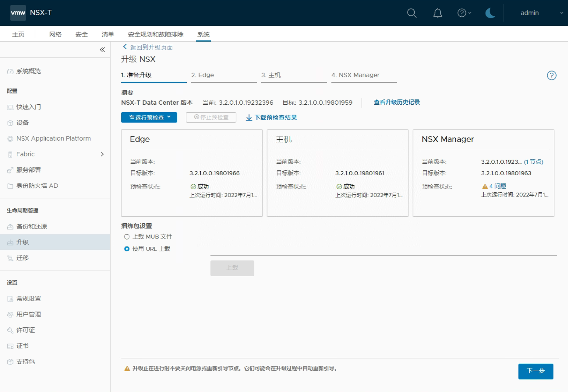Click the 下一步 button
Image resolution: width=568 pixels, height=392 pixels.
pos(535,371)
